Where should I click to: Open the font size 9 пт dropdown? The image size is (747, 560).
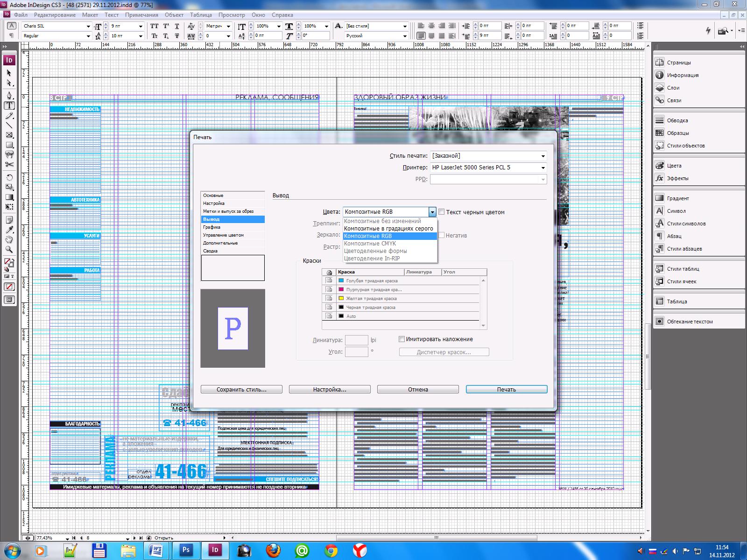pos(141,26)
